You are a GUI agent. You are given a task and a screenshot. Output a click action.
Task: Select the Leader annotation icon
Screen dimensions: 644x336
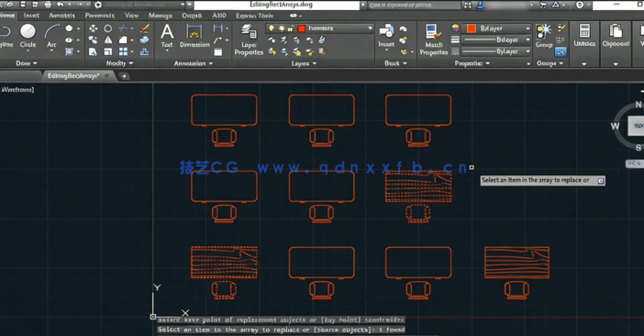[x=218, y=39]
